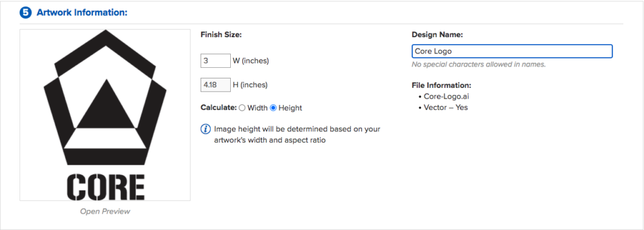Click the Artwork Information section heading
The width and height of the screenshot is (644, 230).
coord(82,13)
